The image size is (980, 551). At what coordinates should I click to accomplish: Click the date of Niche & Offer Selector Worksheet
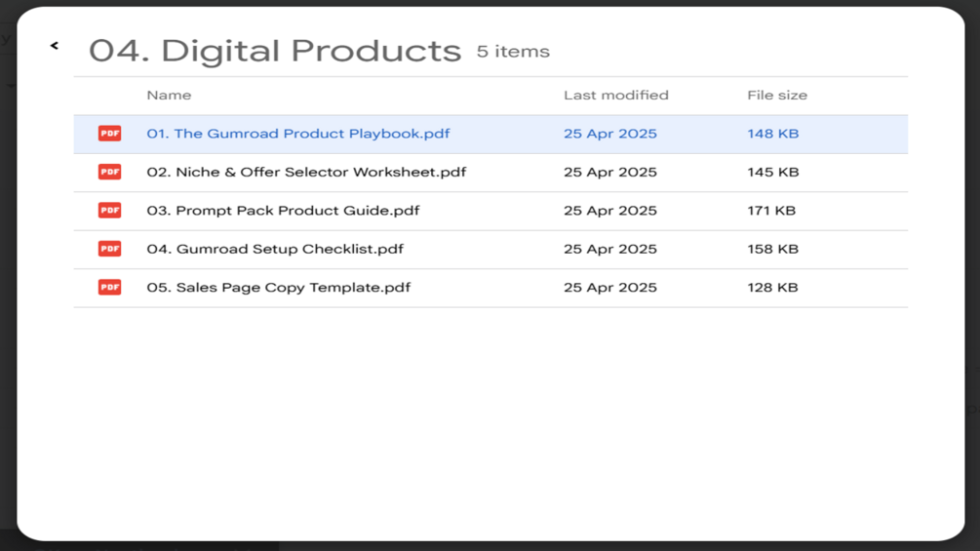(609, 172)
